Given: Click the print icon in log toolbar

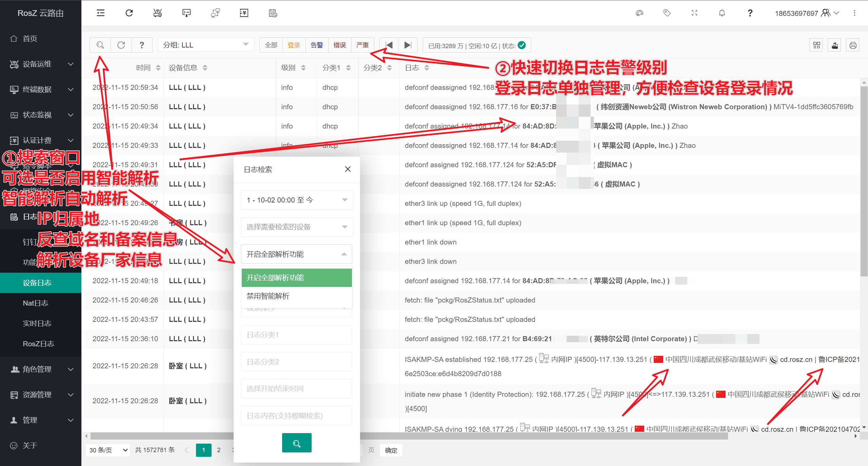Looking at the screenshot, I should (853, 45).
